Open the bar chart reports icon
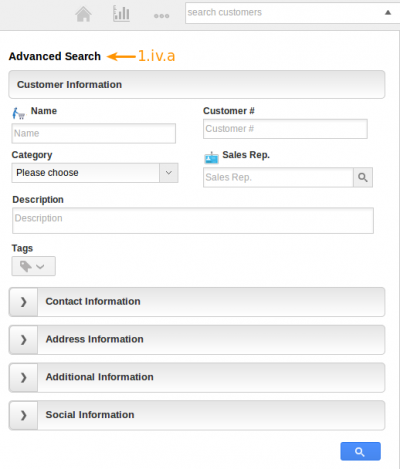This screenshot has height=469, width=400. [x=121, y=14]
